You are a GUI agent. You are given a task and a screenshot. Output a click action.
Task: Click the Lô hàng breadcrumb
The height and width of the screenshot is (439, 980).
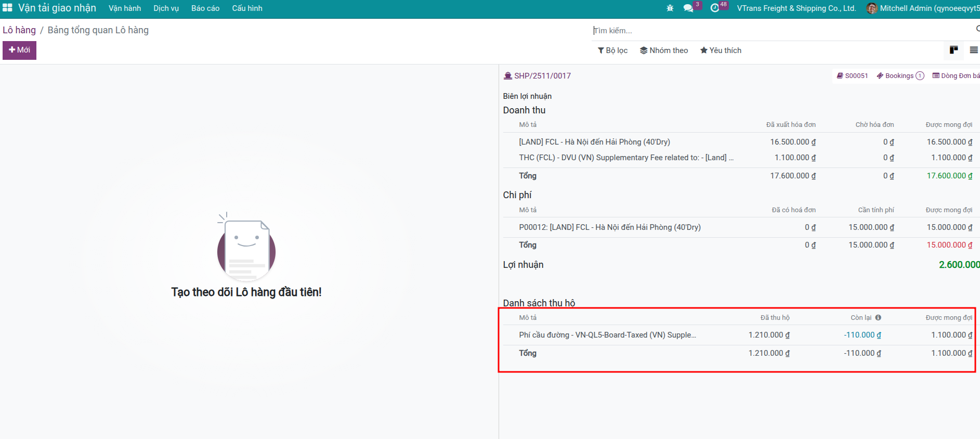tap(19, 30)
